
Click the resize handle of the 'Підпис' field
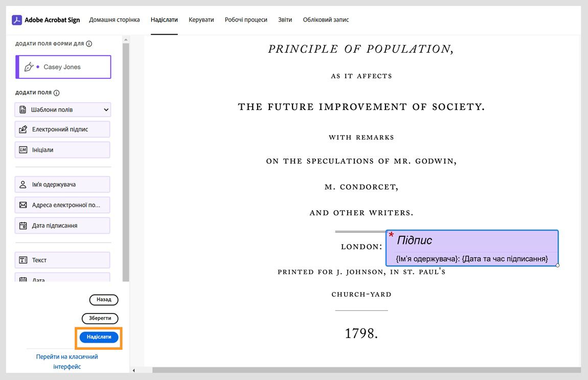coord(558,265)
